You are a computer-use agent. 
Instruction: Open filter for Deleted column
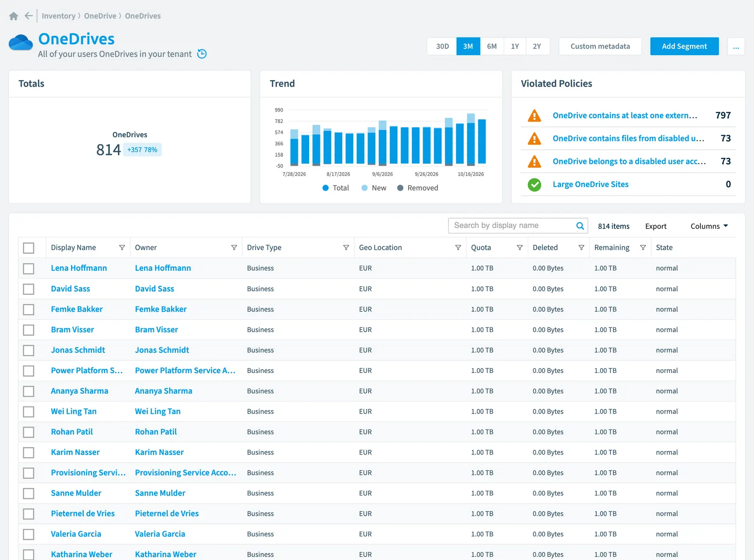(582, 248)
